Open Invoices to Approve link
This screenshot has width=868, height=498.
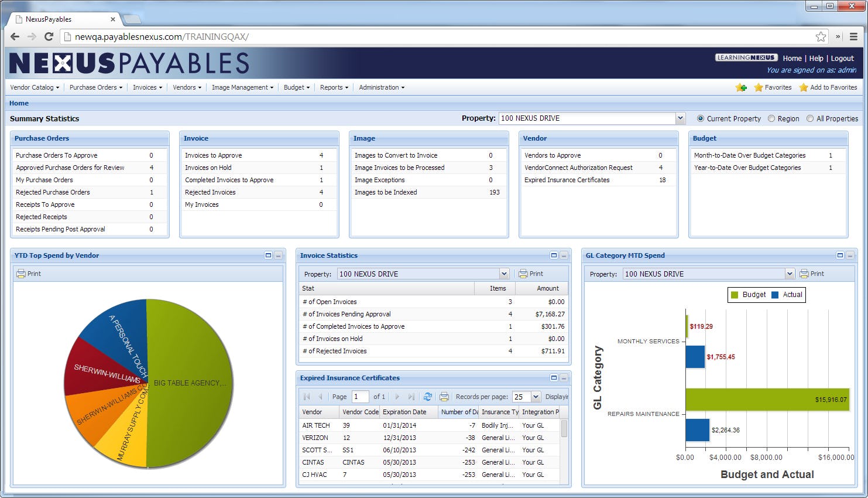pyautogui.click(x=214, y=155)
